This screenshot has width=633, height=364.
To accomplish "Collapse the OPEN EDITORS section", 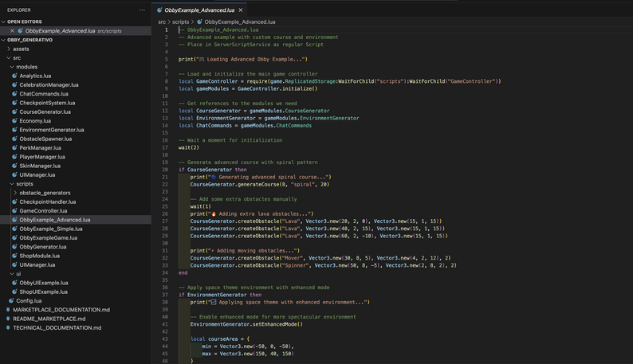I will coord(4,22).
